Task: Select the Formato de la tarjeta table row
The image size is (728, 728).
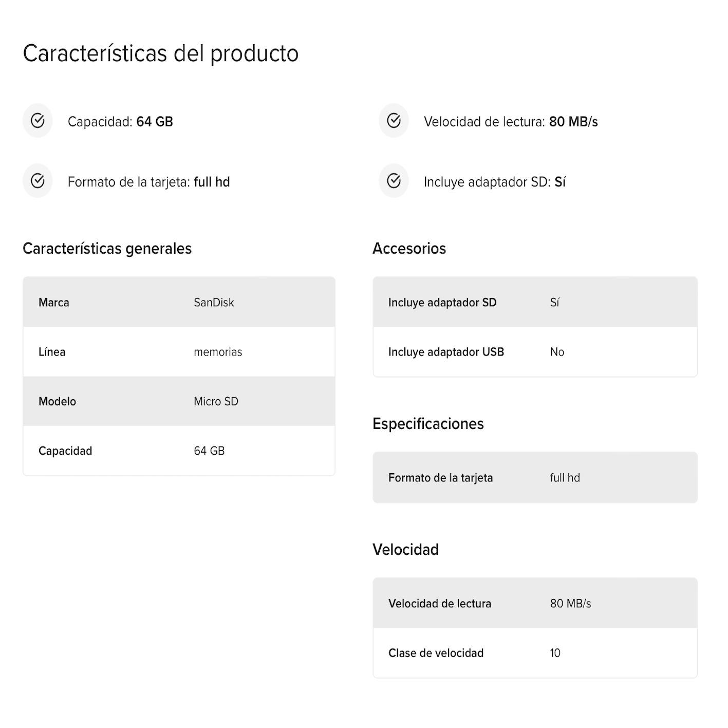Action: 535,478
